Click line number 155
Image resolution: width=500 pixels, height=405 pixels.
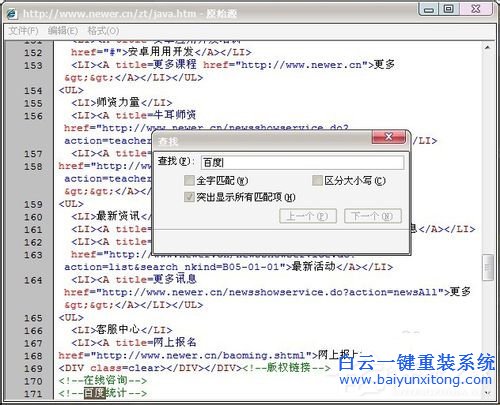click(33, 103)
